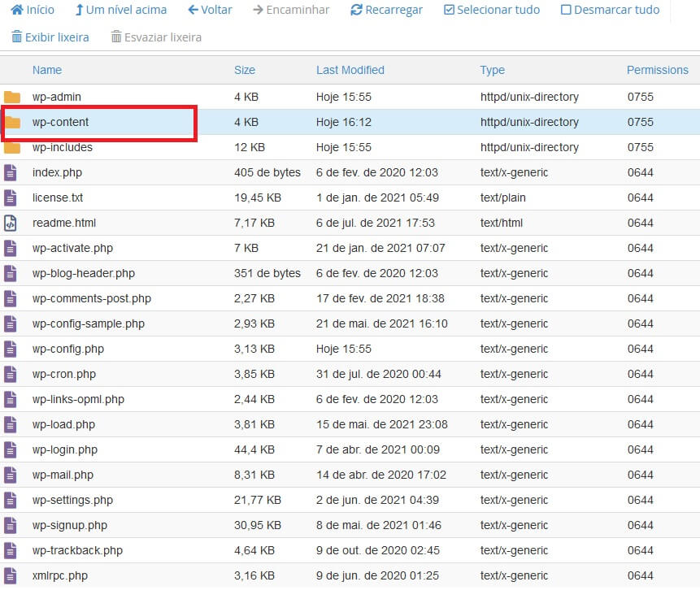This screenshot has height=599, width=700.
Task: Click the wp-mail.php file icon
Action: click(x=11, y=475)
